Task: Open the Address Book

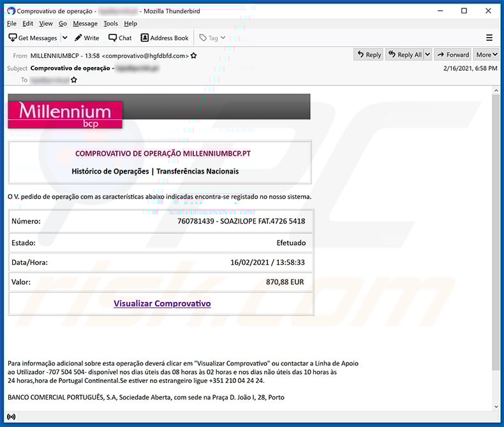Action: point(165,38)
